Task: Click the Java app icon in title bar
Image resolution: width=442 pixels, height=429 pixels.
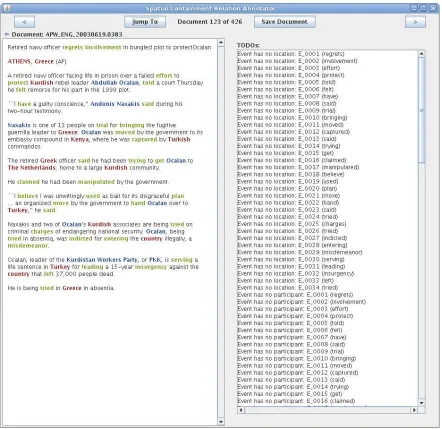Action: (7, 8)
